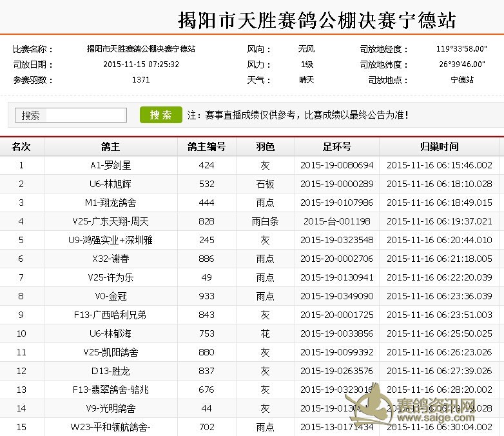This screenshot has width=504, height=436.
Task: Select owner W23-平和领航鸽舍 in row 15
Action: tap(110, 427)
